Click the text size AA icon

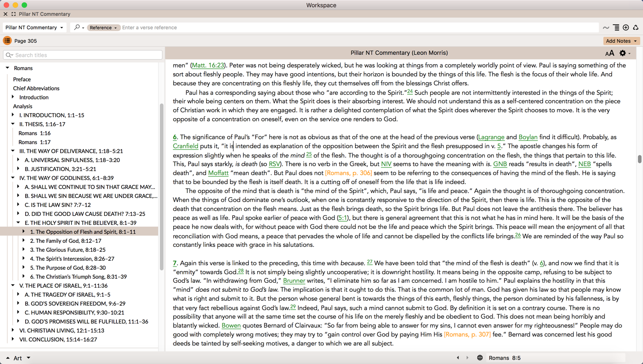click(x=609, y=53)
